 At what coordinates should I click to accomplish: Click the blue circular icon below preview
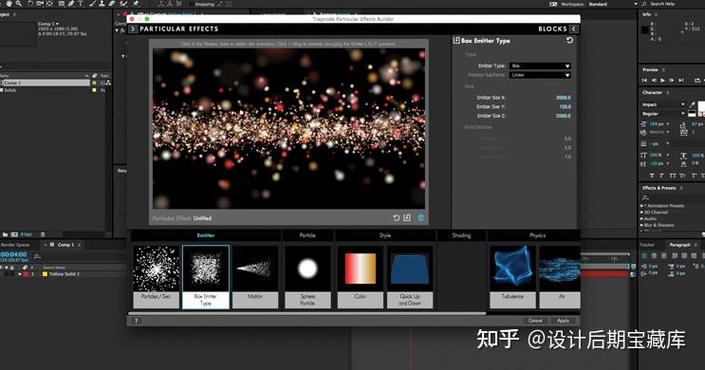421,218
